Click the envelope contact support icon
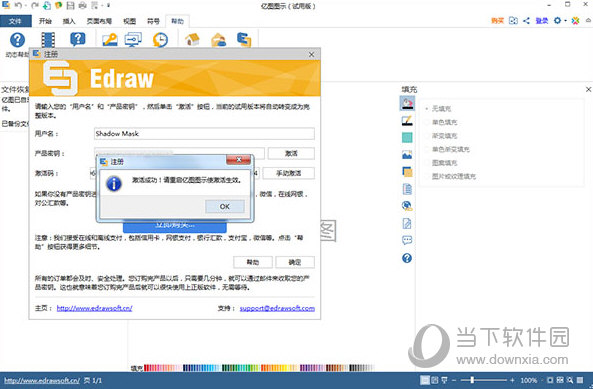 pyautogui.click(x=219, y=40)
